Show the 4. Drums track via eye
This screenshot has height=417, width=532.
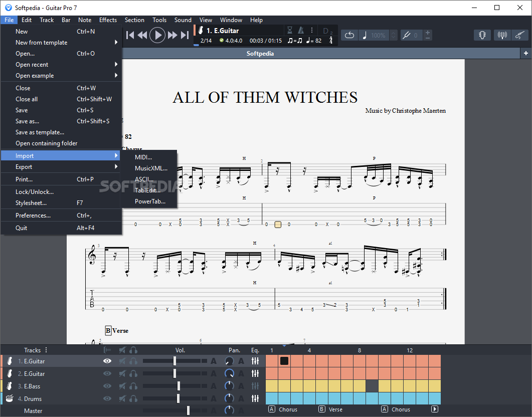coord(107,398)
